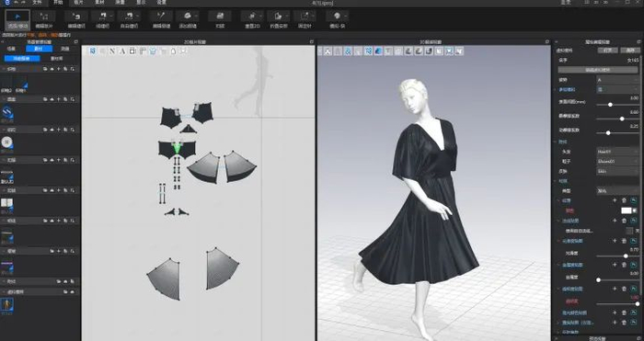Screen dimensions: 644x341
Task: Click the white texture color swatch
Action: click(626, 210)
